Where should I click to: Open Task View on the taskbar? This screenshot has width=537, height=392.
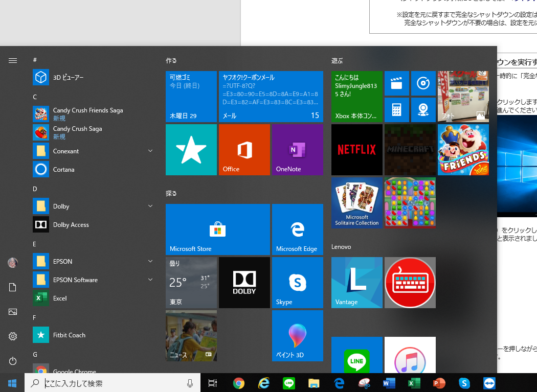[213, 383]
